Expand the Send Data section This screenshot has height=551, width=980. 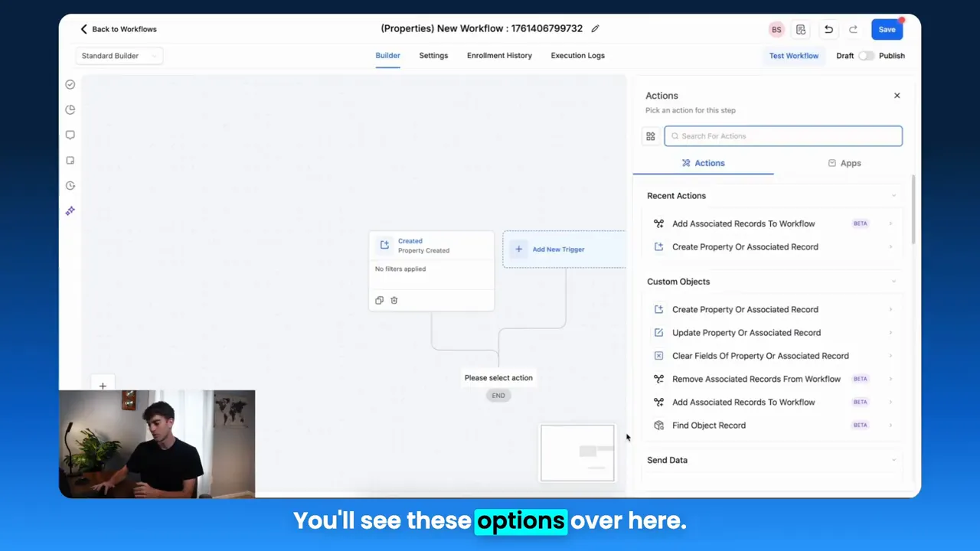[x=893, y=460]
